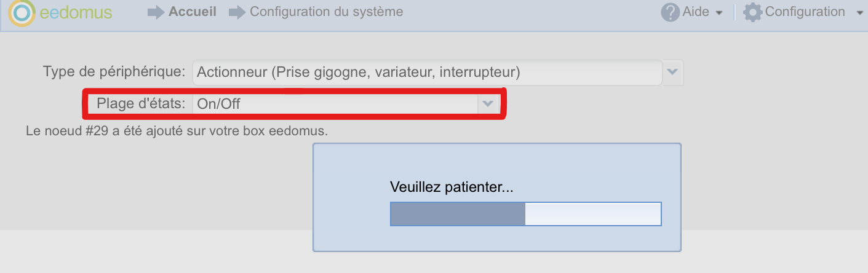This screenshot has height=273, width=868.
Task: Click the Type de périphérique label
Action: [x=114, y=71]
